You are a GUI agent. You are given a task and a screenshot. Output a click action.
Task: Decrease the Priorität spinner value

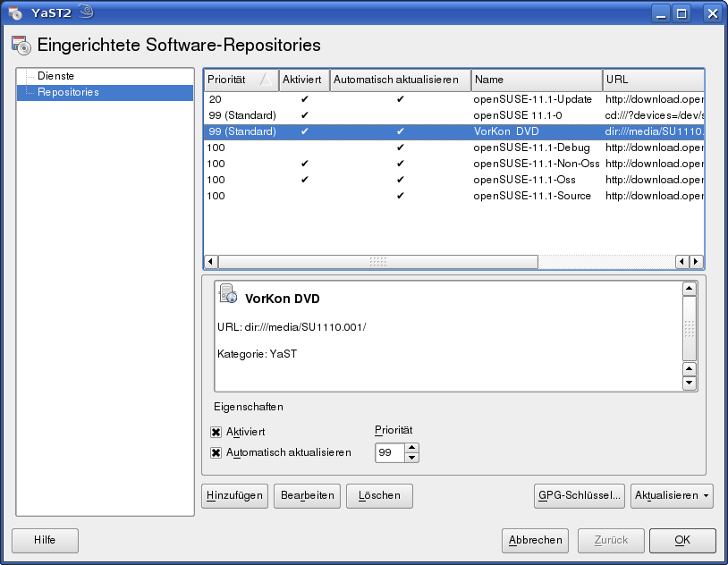click(x=411, y=458)
